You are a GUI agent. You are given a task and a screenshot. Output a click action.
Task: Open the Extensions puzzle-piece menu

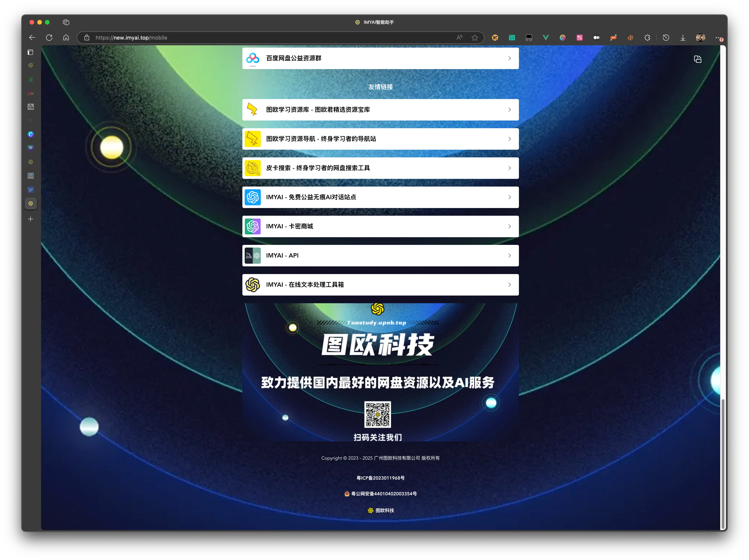click(x=647, y=38)
